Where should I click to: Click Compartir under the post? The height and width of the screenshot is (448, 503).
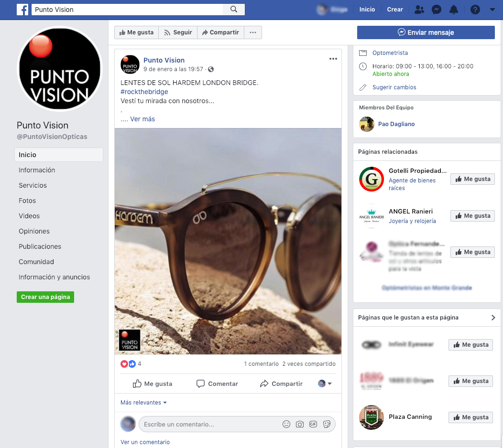281,384
